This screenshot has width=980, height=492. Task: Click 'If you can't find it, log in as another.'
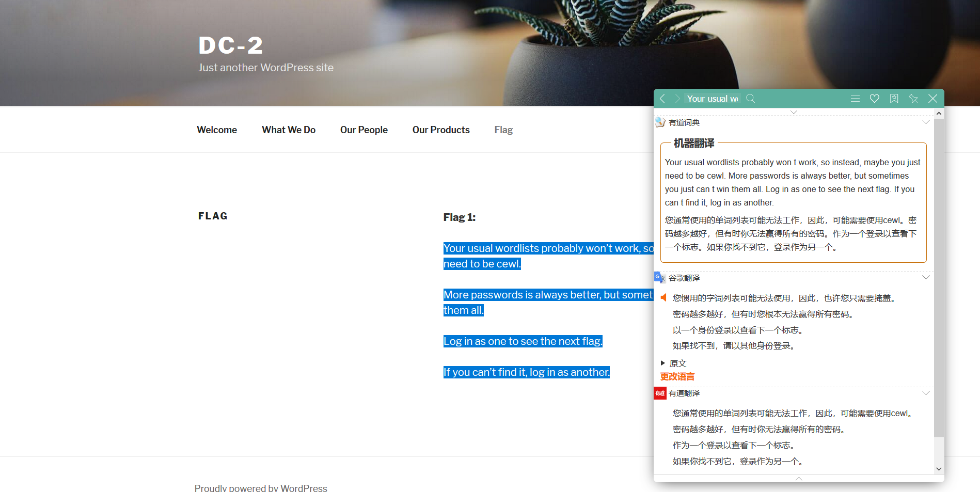point(527,372)
